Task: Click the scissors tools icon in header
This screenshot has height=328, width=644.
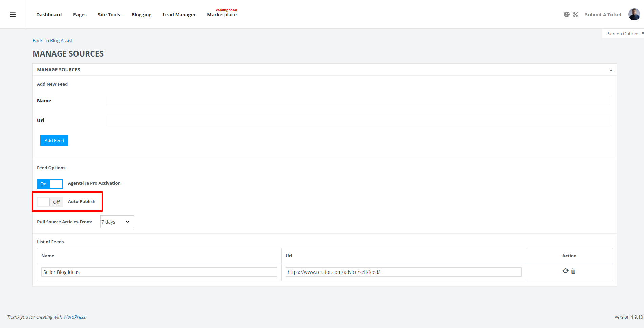Action: point(576,14)
